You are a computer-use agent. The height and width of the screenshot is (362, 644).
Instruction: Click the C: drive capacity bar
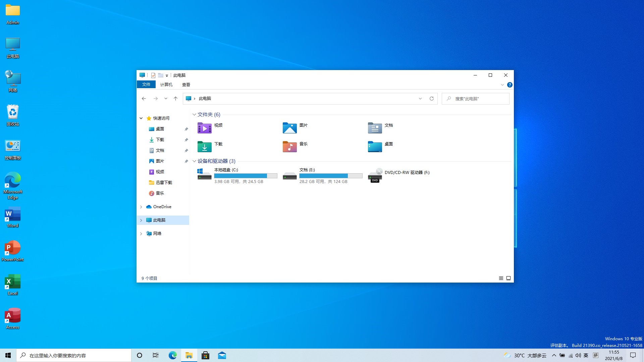tap(246, 176)
